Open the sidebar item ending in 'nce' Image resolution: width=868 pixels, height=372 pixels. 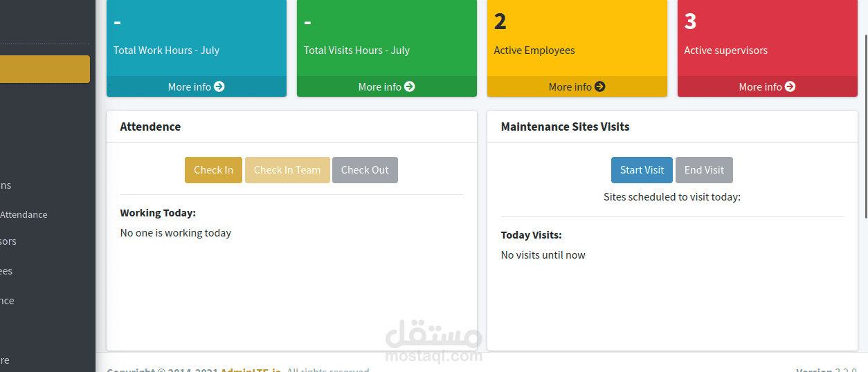point(7,301)
